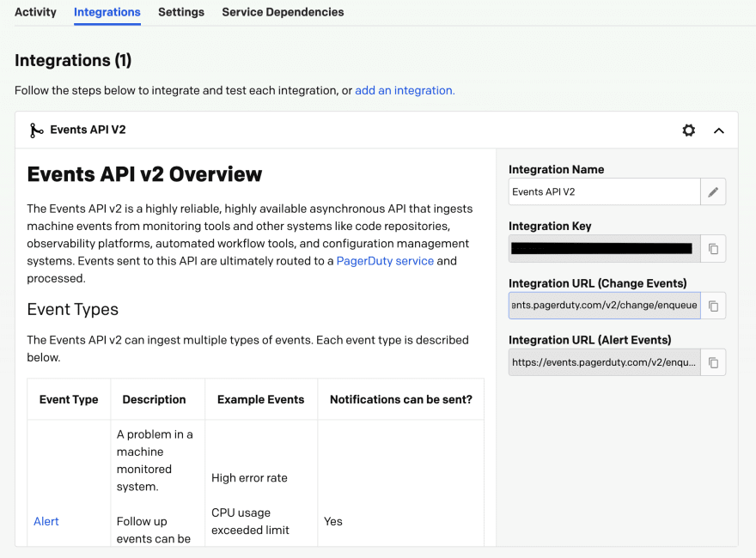Select the Integrations tab
756x558 pixels.
pyautogui.click(x=107, y=12)
